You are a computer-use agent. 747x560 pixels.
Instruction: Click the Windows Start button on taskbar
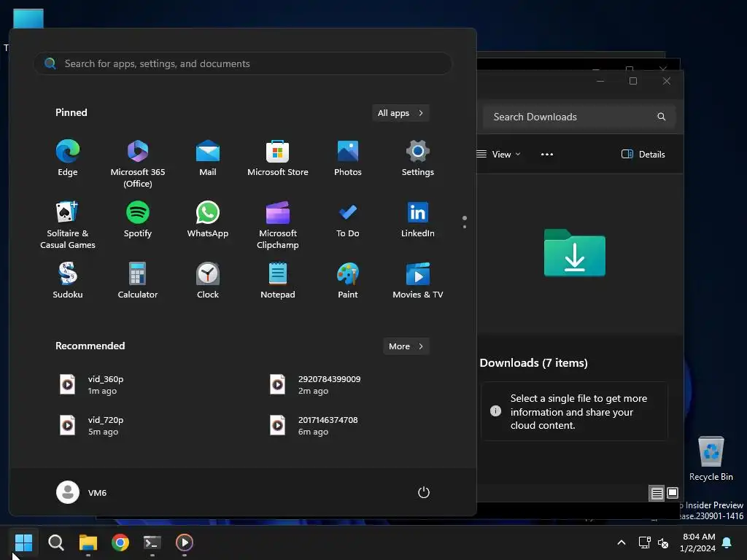tap(23, 542)
